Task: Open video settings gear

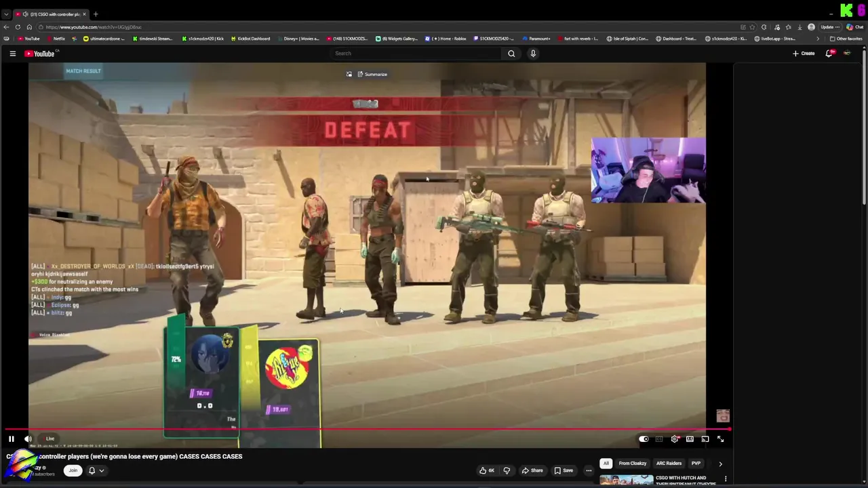Action: point(675,439)
